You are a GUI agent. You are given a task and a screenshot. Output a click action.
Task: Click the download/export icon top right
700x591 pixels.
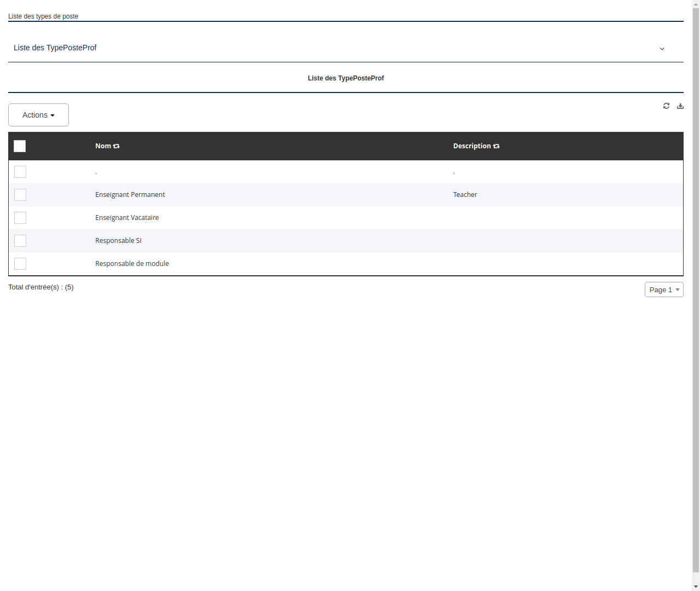coord(680,106)
